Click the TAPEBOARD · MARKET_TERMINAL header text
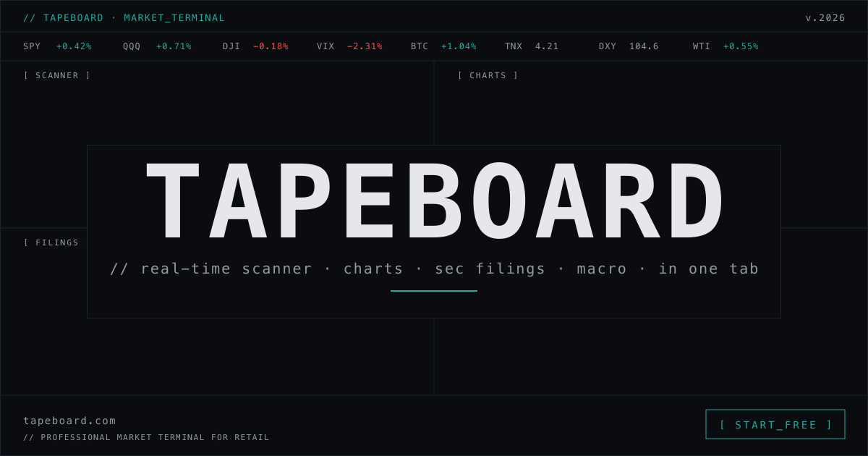Image resolution: width=868 pixels, height=456 pixels. pos(124,17)
